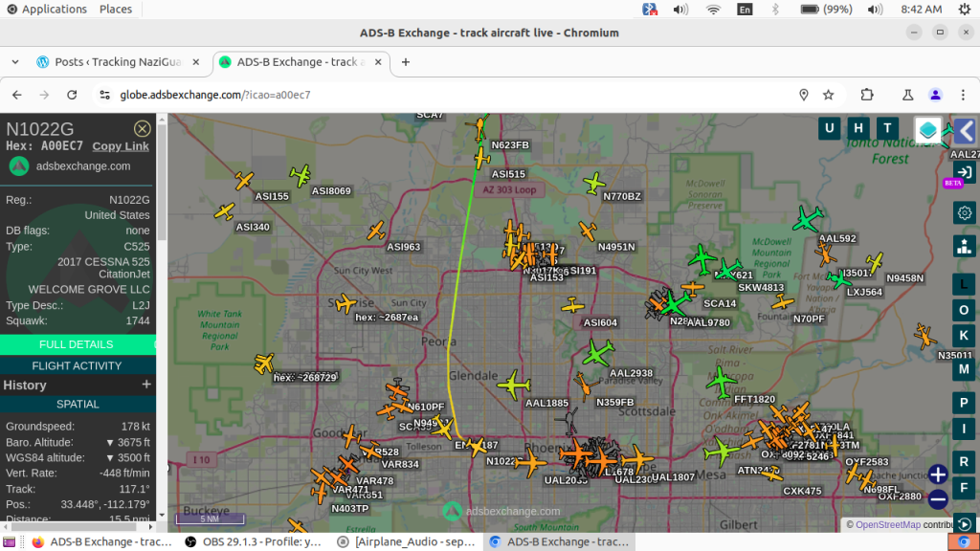Viewport: 980px width, 551px height.
Task: Click the location pin icon in address bar
Action: (x=803, y=95)
